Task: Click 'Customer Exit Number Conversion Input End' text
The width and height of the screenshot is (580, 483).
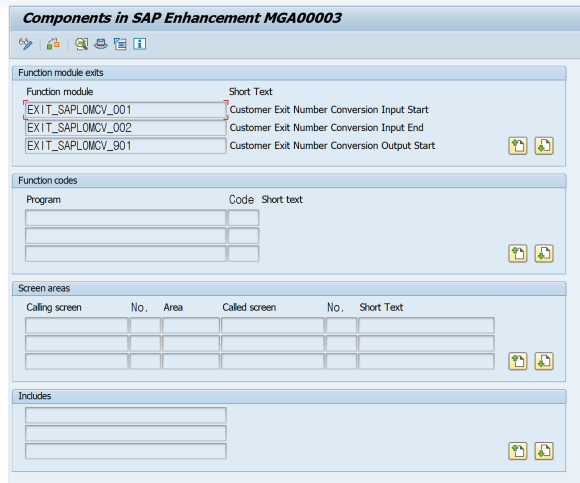Action: click(x=327, y=128)
